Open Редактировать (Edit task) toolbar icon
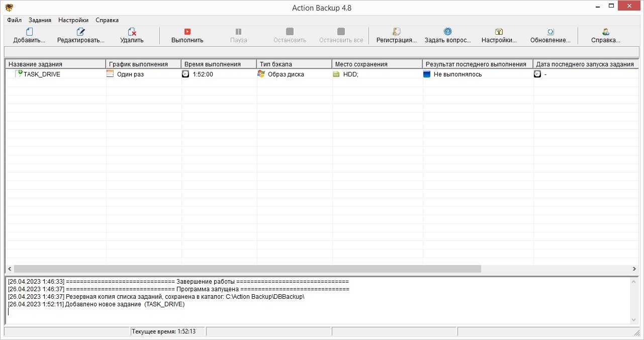 pyautogui.click(x=80, y=32)
